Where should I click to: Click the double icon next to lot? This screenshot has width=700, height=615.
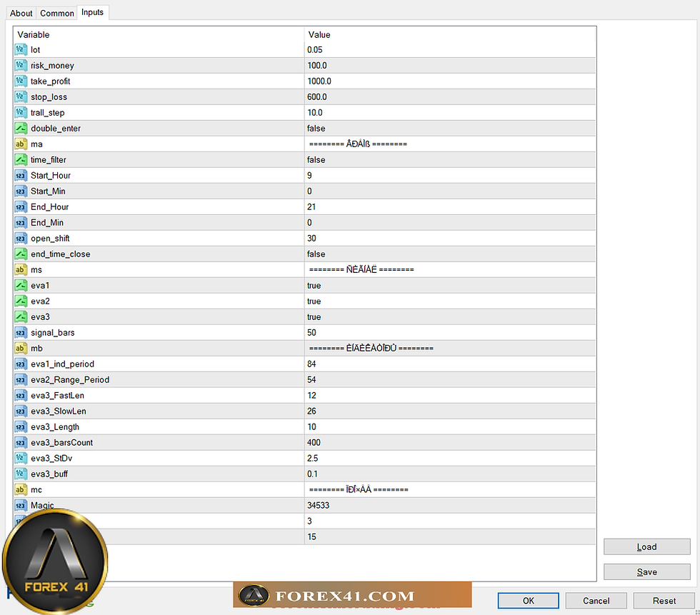point(21,49)
